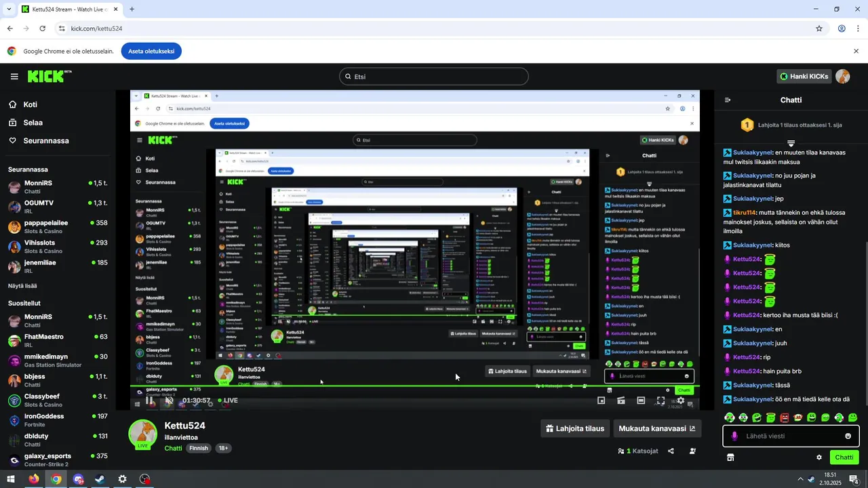
Task: Open the Chrome profile icon
Action: point(842,28)
